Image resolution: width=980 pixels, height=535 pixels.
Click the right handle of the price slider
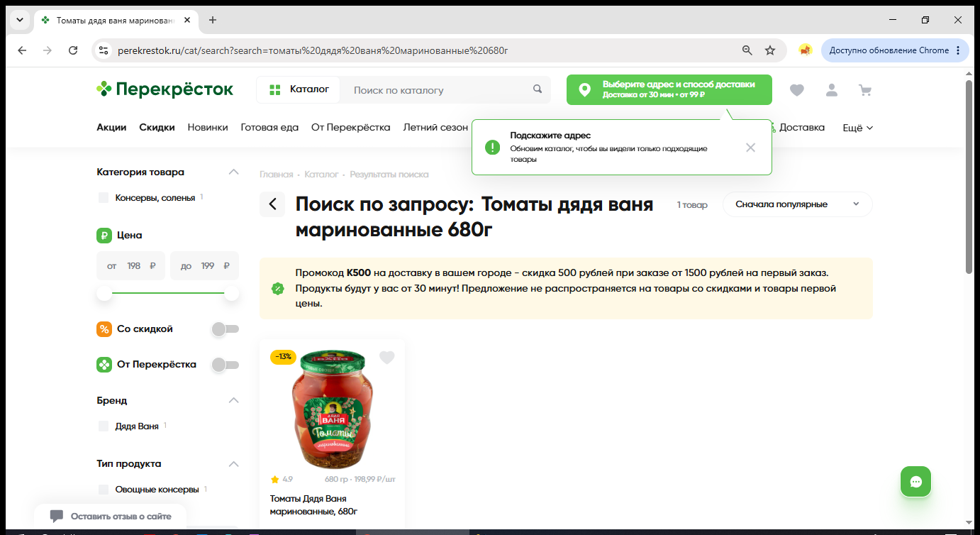coord(232,293)
